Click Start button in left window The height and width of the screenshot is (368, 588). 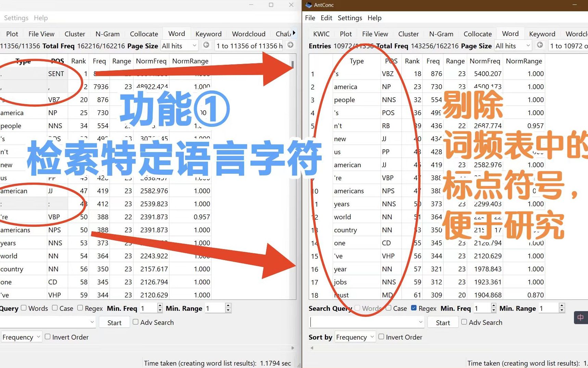[x=114, y=322]
